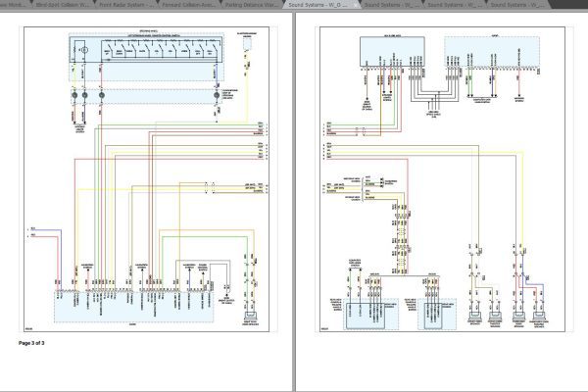Viewport: 588px width, 392px height.
Task: Select the Forward Collision-Avoidance tab
Action: point(188,5)
